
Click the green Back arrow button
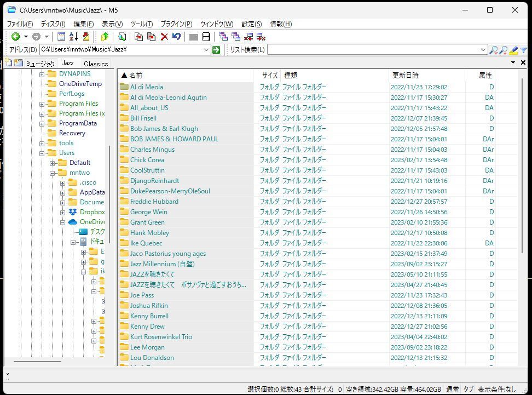[15, 37]
